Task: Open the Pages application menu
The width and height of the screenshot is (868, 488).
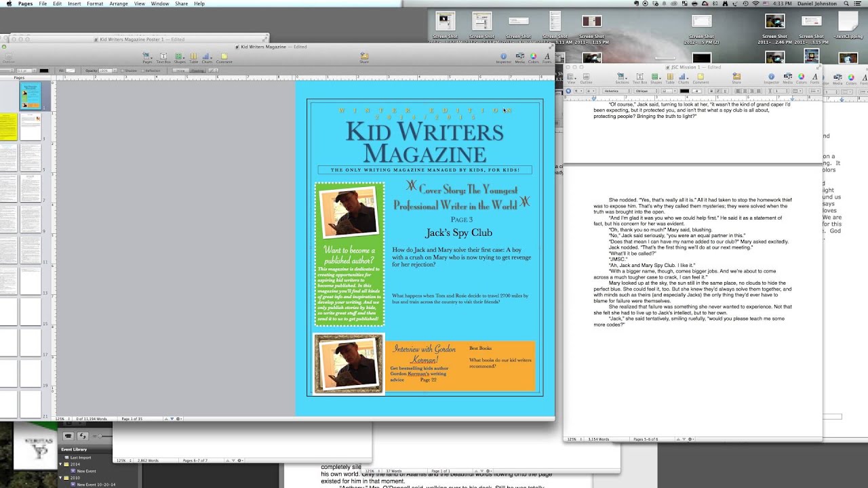Action: pyautogui.click(x=26, y=3)
